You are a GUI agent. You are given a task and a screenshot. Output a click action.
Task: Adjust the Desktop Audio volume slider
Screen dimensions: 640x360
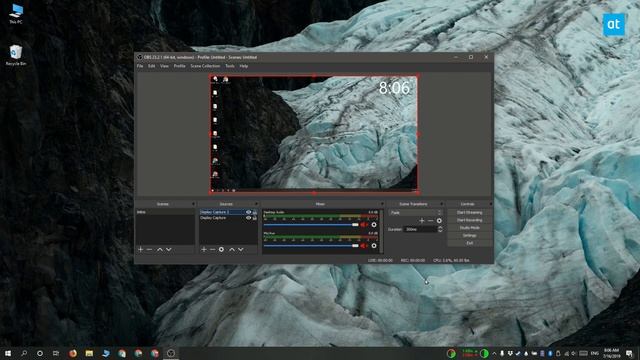point(311,225)
